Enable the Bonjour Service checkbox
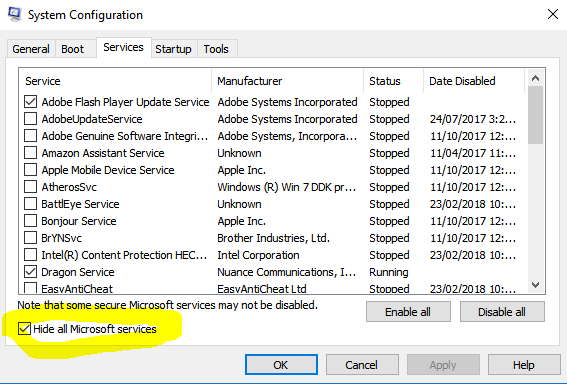The image size is (567, 384). point(30,221)
